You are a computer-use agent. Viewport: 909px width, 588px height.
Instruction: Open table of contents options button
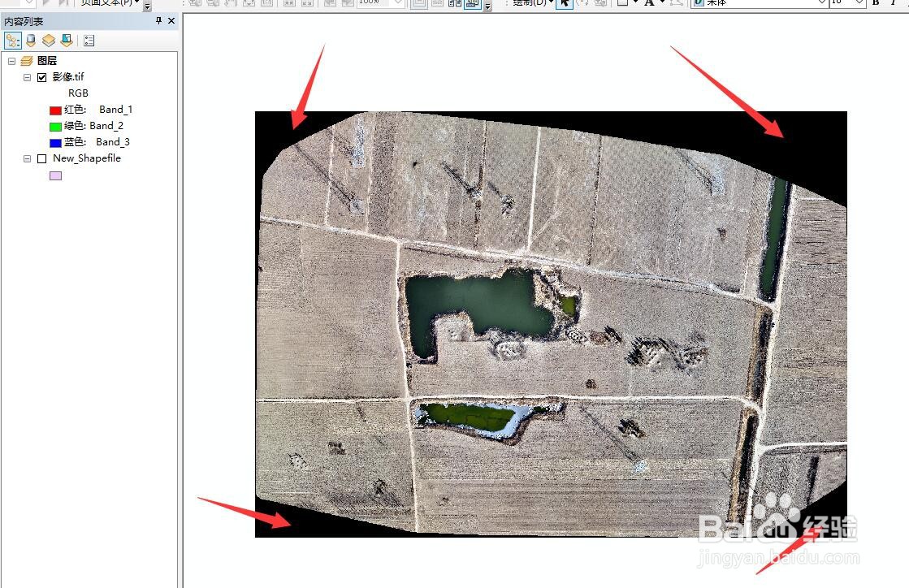[89, 41]
